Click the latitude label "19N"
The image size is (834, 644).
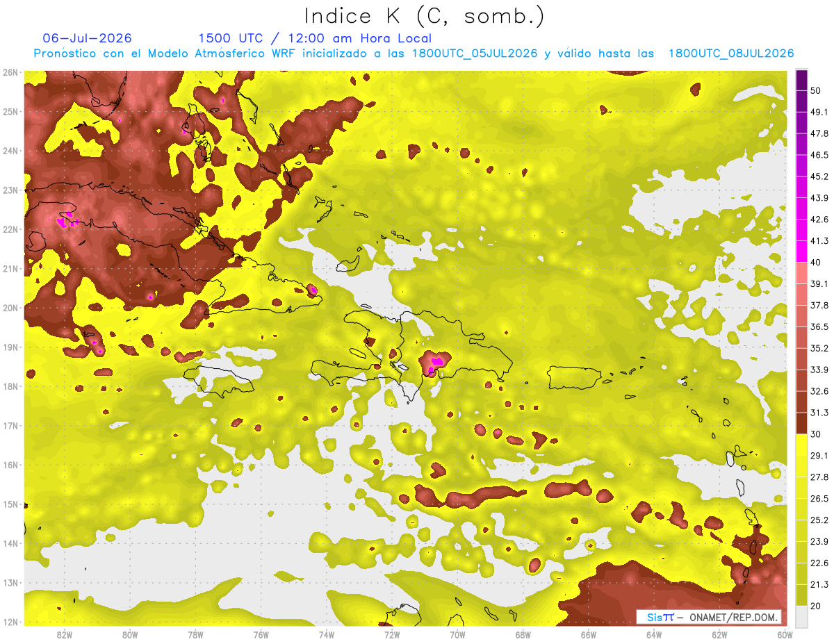pos(10,347)
